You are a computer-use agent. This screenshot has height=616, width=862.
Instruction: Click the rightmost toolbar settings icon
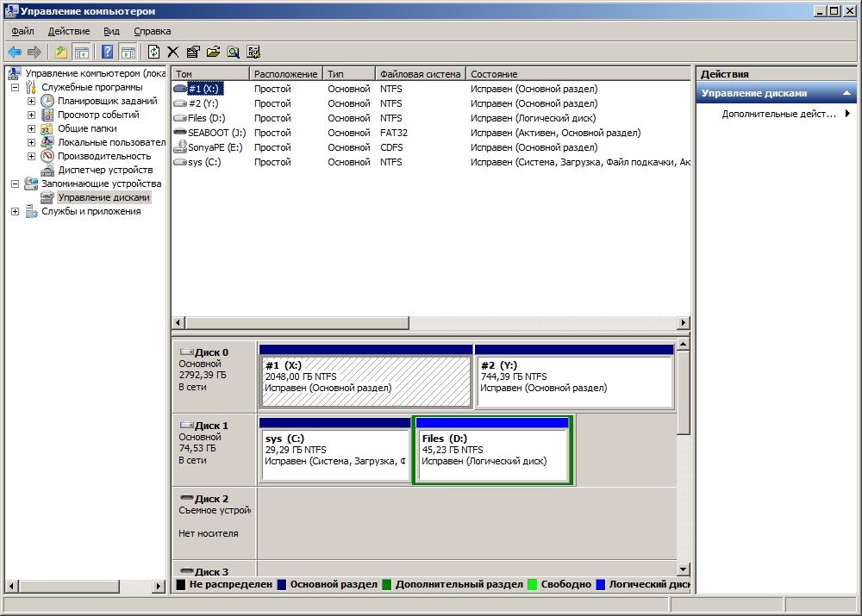pos(253,52)
